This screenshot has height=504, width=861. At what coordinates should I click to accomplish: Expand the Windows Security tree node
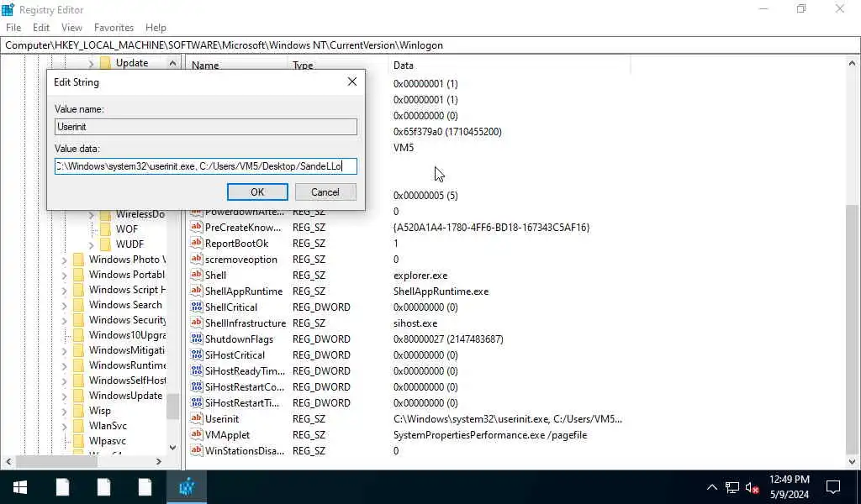coord(64,320)
